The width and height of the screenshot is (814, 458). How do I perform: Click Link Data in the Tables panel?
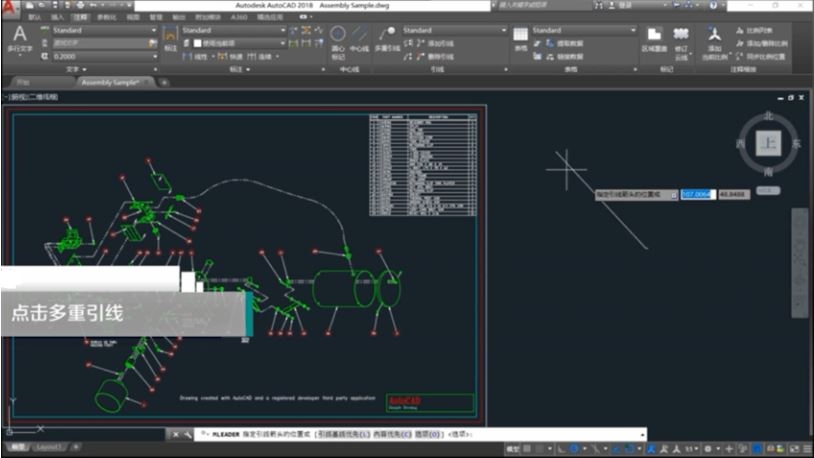pos(565,56)
